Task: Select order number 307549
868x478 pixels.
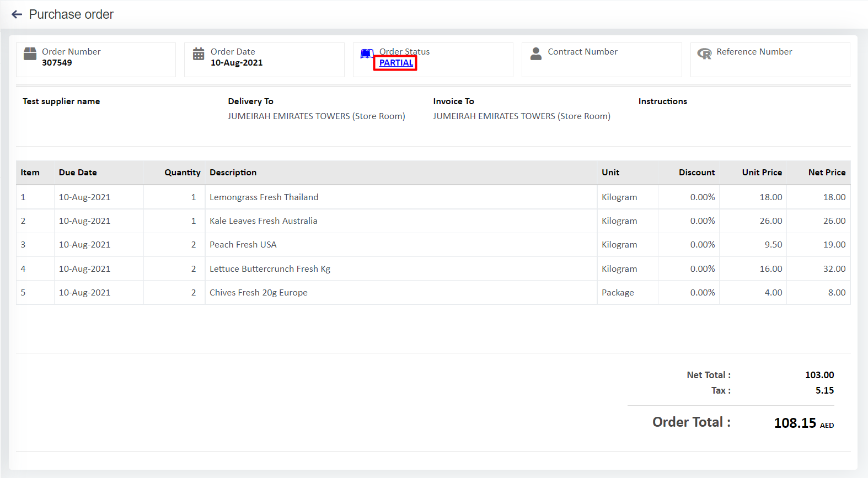Action: [57, 63]
